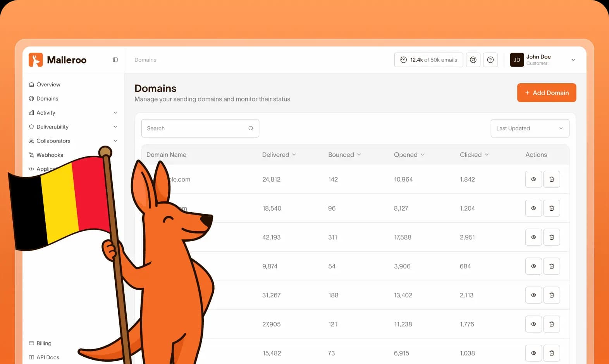Screen dimensions: 609x364
Task: View the domain with 9,874 delivered
Action: click(x=533, y=266)
